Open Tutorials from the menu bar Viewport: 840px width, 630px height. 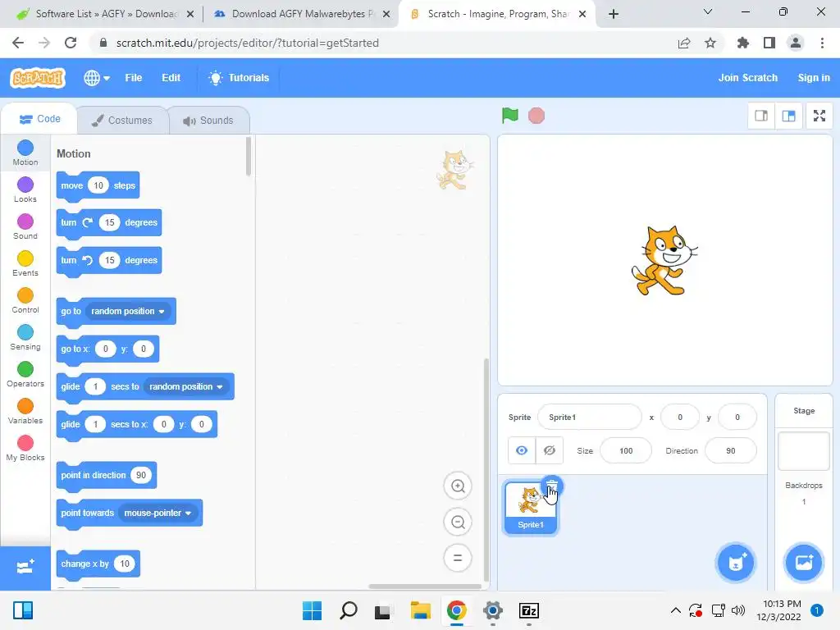[x=239, y=78]
